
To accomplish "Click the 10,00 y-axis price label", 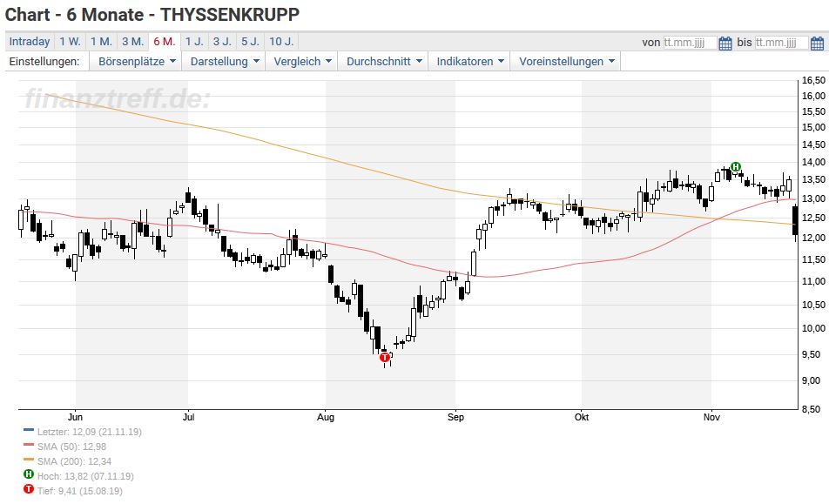I will tap(813, 328).
